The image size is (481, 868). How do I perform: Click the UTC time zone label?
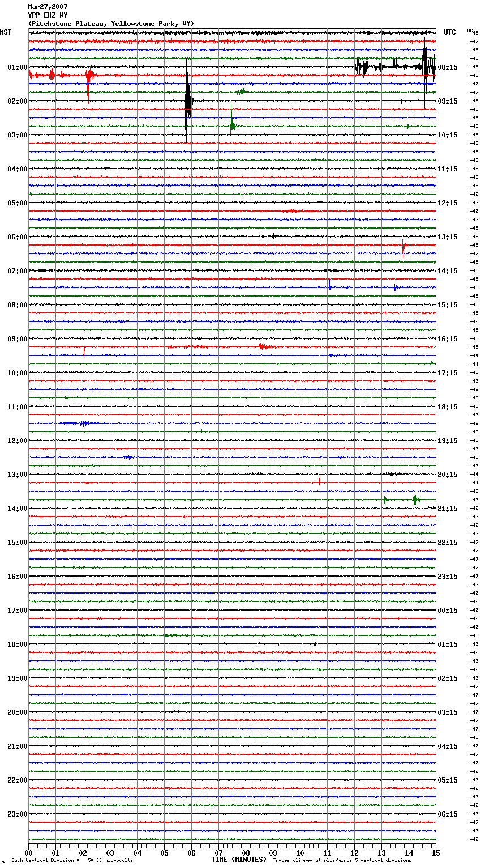450,32
